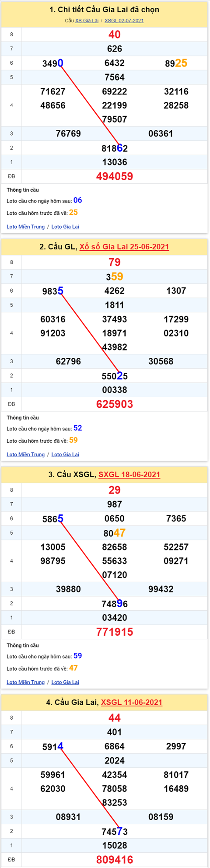The height and width of the screenshot is (868, 210).
Task: Select special prize number 494059
Action: (115, 176)
